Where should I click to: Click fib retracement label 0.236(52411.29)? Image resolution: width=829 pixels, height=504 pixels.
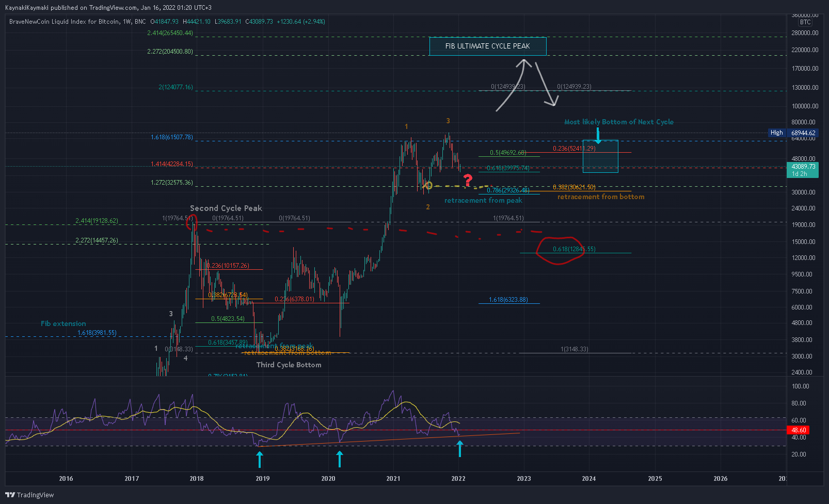coord(574,149)
